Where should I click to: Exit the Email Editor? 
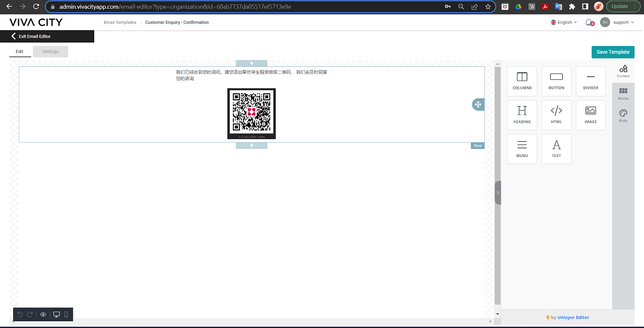pos(47,36)
